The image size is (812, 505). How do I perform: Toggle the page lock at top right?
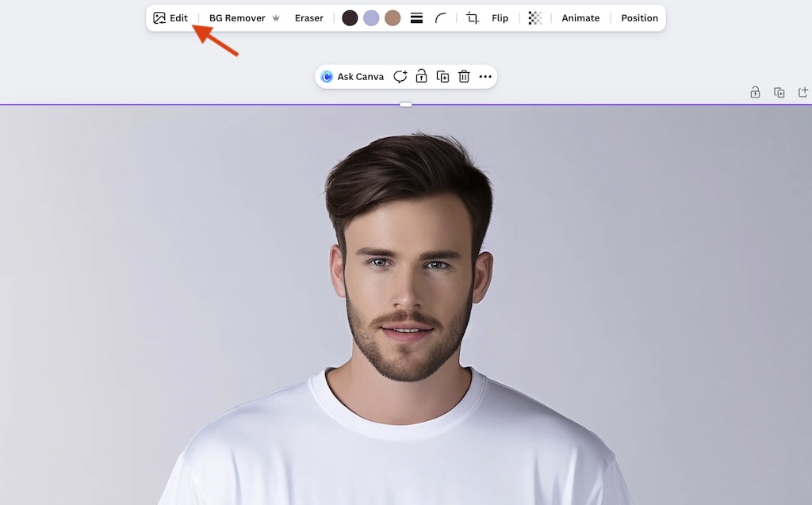point(754,92)
